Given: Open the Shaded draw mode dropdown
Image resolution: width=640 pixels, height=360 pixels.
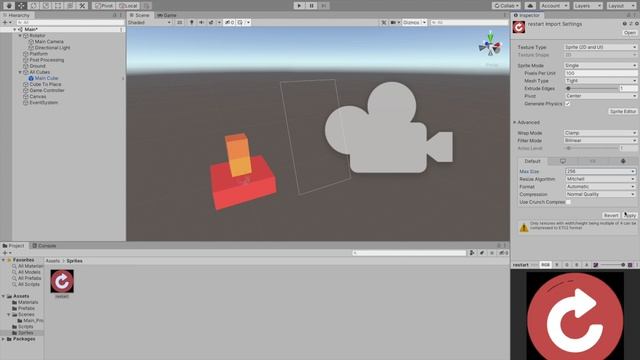Looking at the screenshot, I should point(149,22).
